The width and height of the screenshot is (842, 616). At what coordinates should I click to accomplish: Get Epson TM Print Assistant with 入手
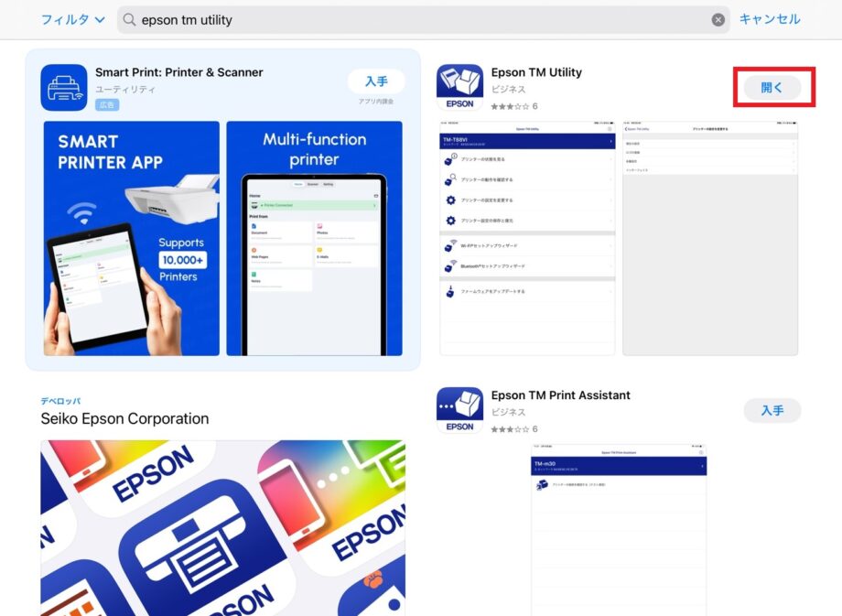pyautogui.click(x=772, y=410)
